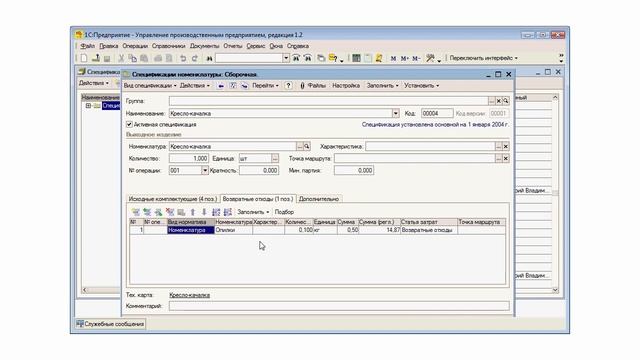640x360 pixels.
Task: Clear Характеристика field with X button
Action: 506,146
